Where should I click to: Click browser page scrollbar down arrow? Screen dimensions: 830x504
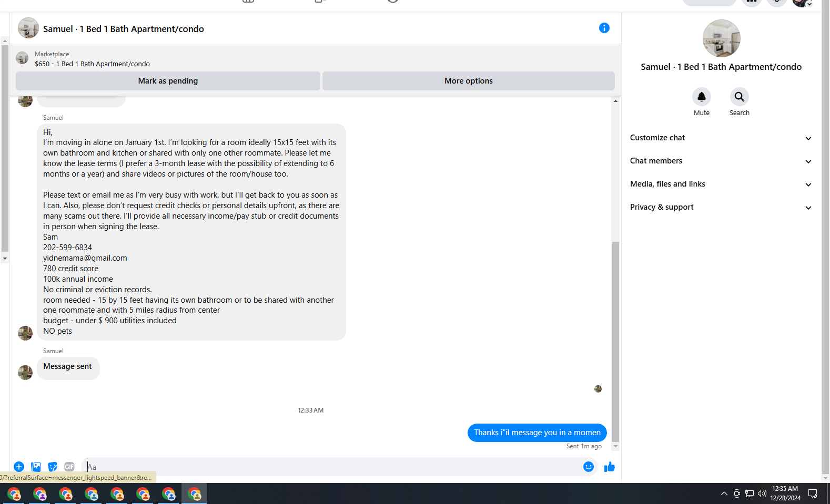(826, 478)
